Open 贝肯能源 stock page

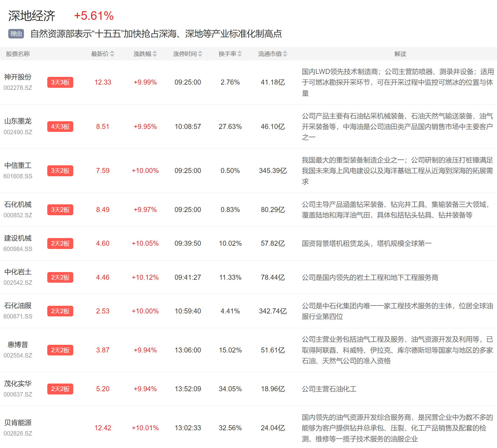point(18,423)
